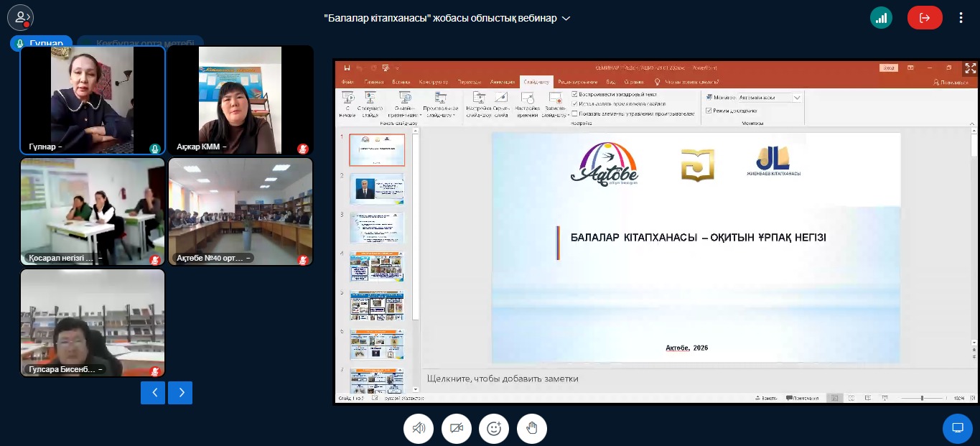The height and width of the screenshot is (446, 980).
Task: Switch to the Анимация ribbon tab
Action: pyautogui.click(x=503, y=82)
